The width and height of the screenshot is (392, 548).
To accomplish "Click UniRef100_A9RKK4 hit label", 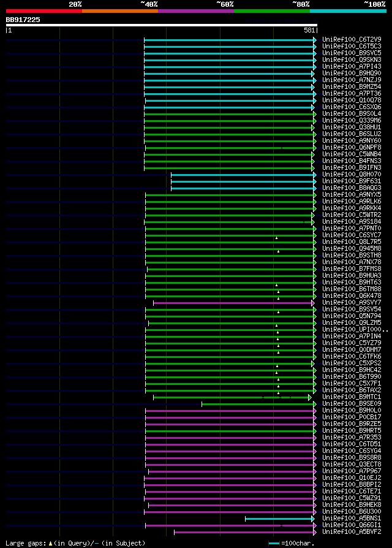I will click(x=352, y=208).
